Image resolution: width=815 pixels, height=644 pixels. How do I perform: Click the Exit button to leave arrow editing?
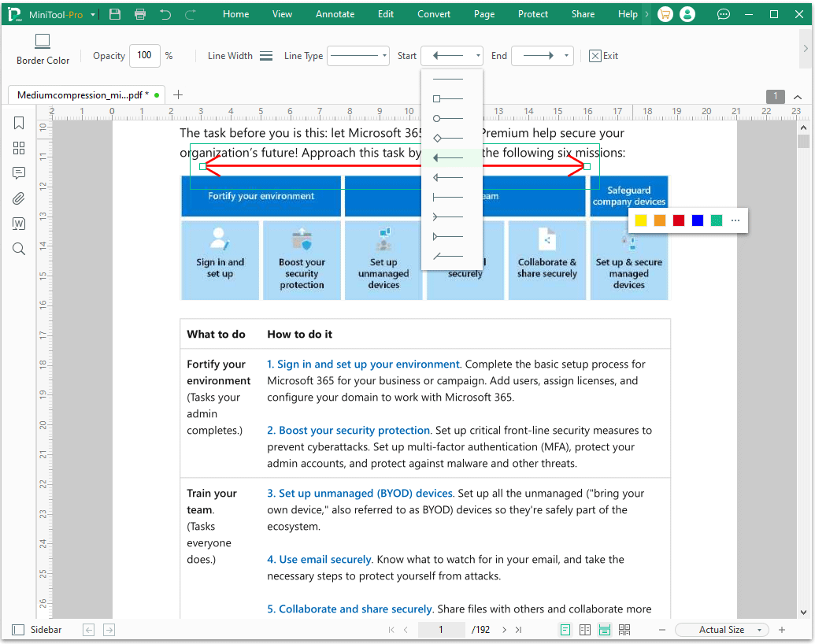pyautogui.click(x=602, y=55)
